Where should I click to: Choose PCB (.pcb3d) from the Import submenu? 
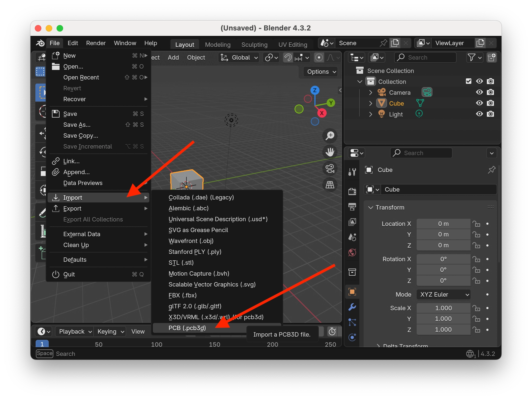[x=187, y=328]
